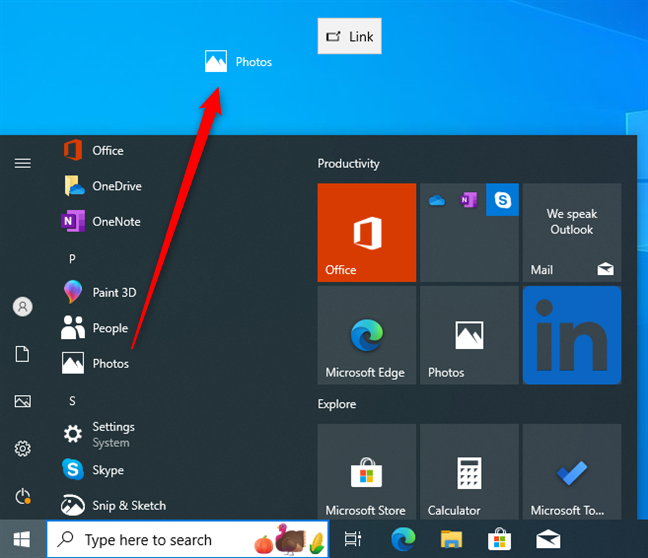Launch OneDrive from the app list
This screenshot has width=648, height=558.
pyautogui.click(x=102, y=186)
